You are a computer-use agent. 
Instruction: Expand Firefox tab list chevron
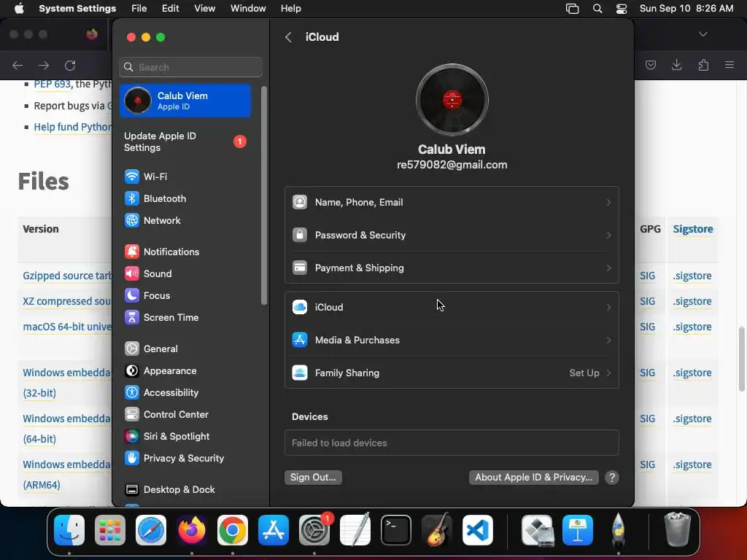[703, 34]
